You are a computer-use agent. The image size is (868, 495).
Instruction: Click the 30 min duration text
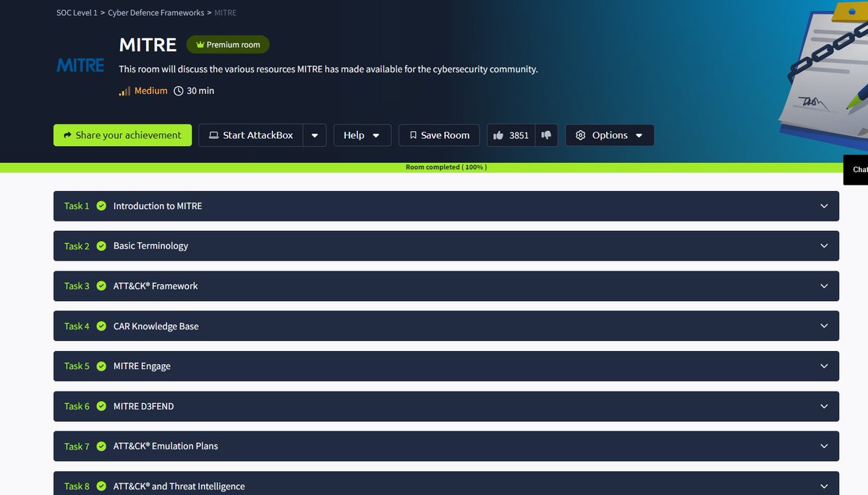[200, 91]
